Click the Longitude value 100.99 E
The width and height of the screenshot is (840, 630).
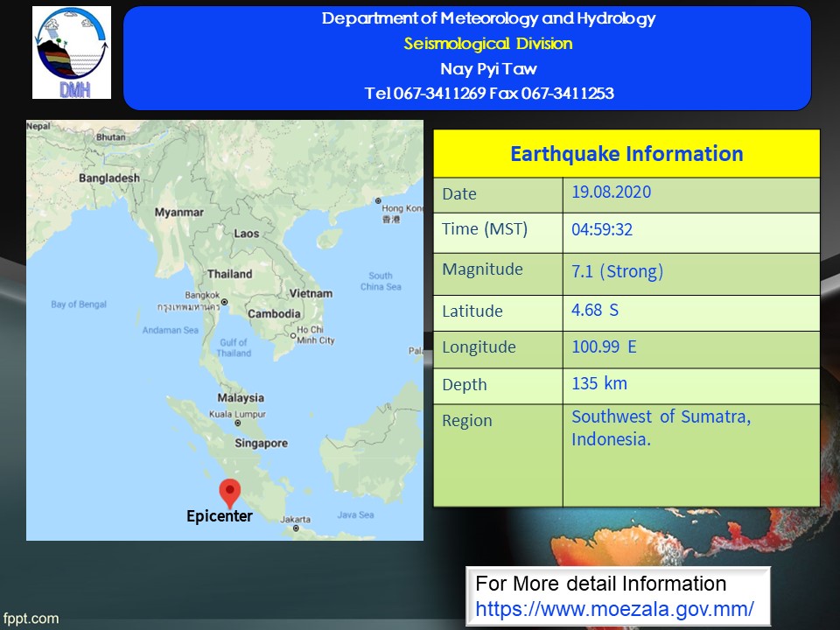(604, 346)
